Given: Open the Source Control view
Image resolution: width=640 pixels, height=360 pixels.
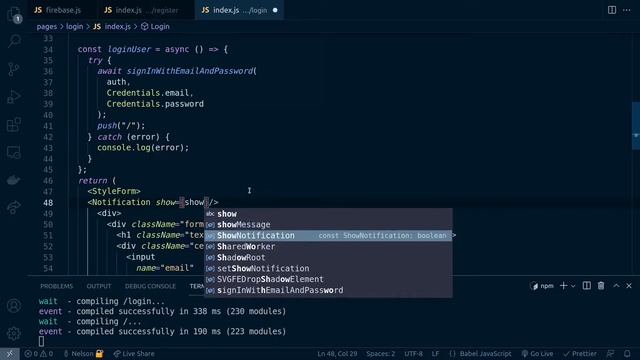Looking at the screenshot, I should point(14,69).
